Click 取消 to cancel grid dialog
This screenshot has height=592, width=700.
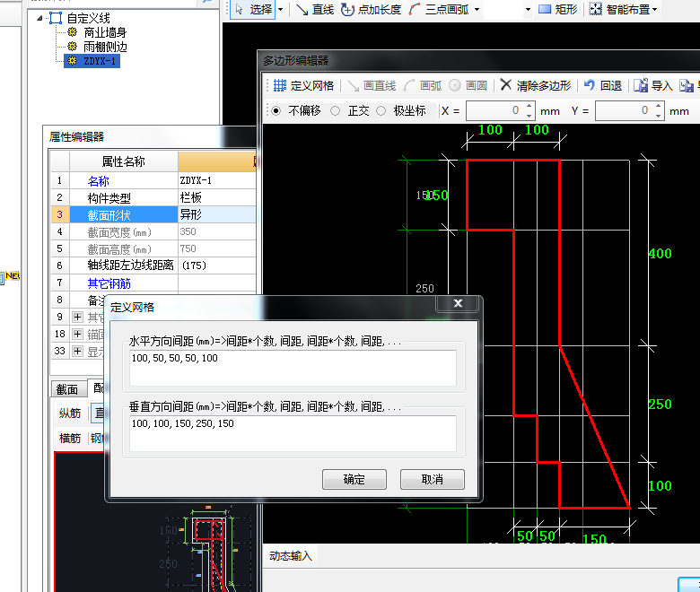(x=433, y=480)
